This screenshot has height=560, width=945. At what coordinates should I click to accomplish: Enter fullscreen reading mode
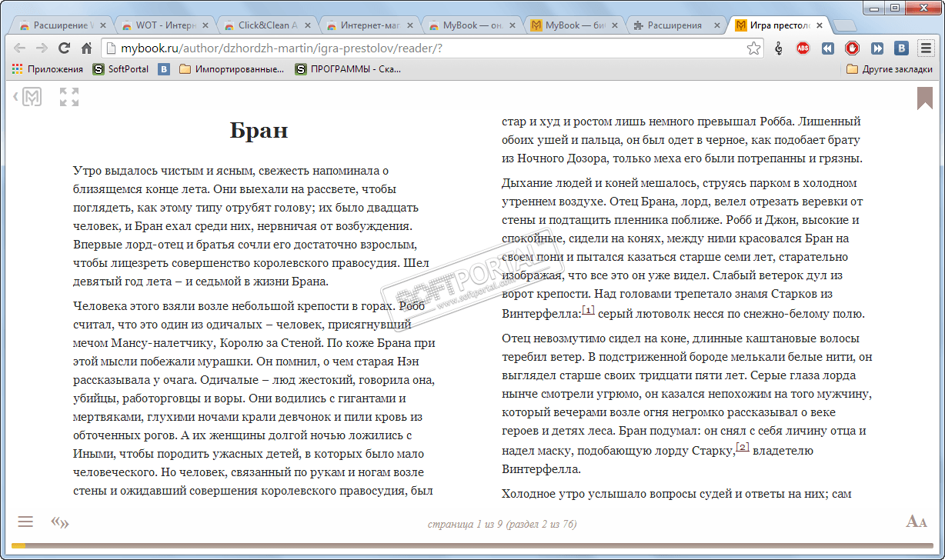click(x=69, y=97)
